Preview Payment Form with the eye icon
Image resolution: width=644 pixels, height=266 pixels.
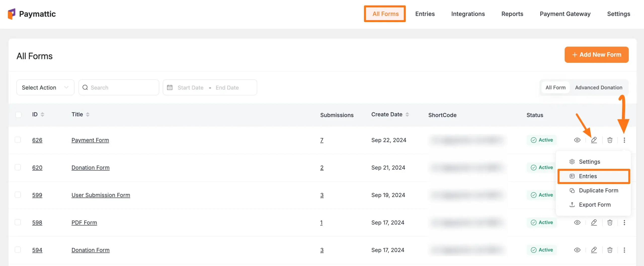pos(577,140)
